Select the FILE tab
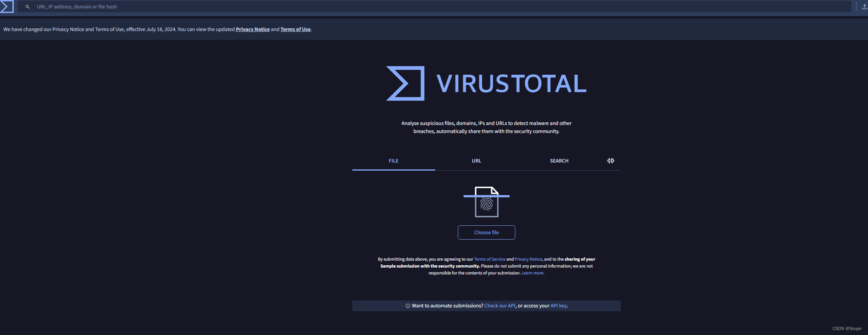Screen dimensions: 868x335 tap(393, 161)
